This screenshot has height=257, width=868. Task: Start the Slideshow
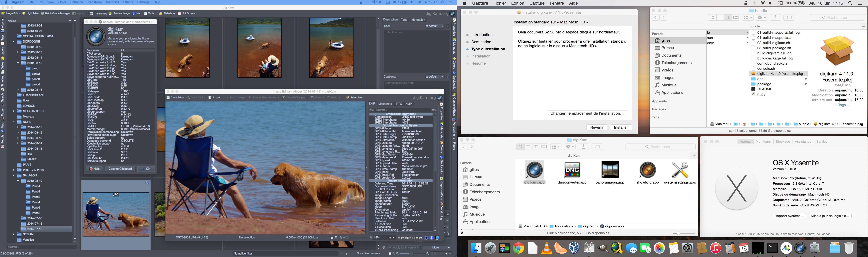(168, 13)
